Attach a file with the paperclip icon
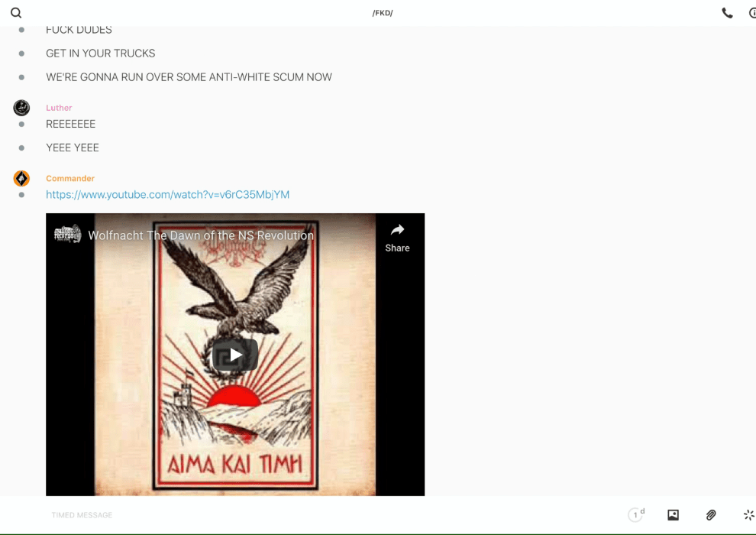 point(711,515)
